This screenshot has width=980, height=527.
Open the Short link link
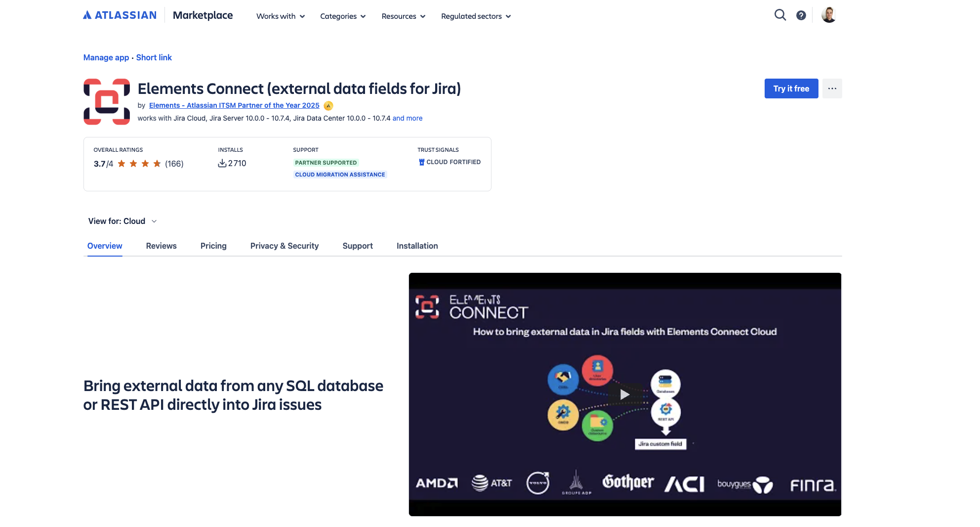(x=154, y=57)
